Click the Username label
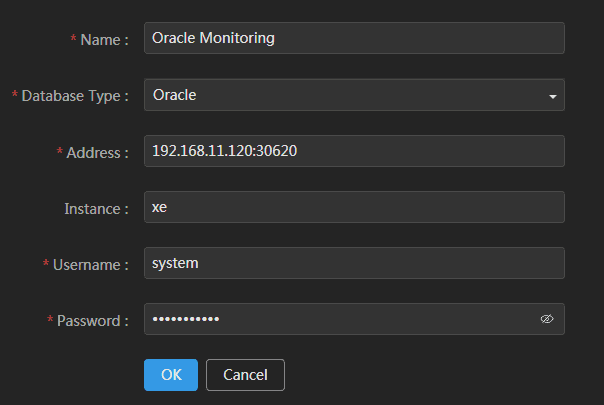604x405 pixels. [x=90, y=265]
